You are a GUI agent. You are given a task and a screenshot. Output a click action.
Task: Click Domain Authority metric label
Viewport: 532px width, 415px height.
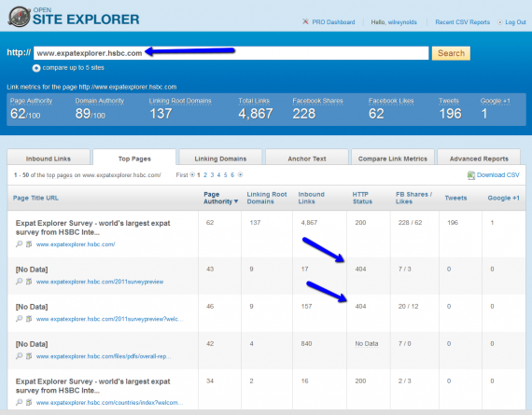100,101
